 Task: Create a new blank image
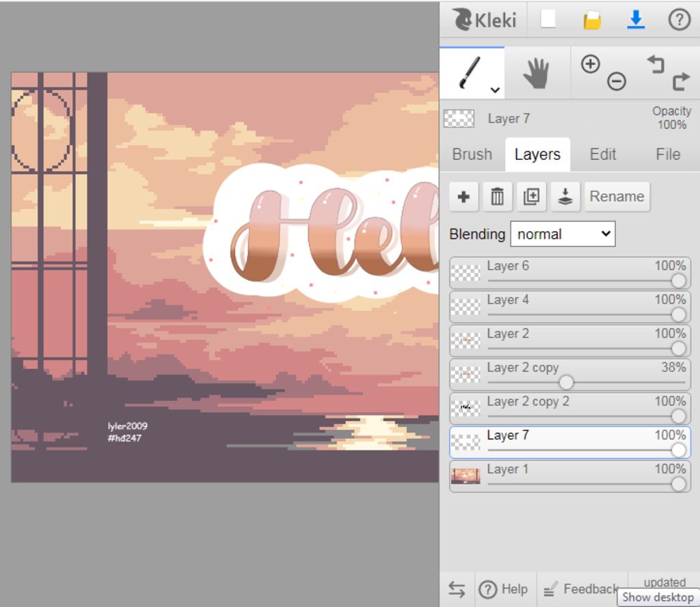[548, 19]
